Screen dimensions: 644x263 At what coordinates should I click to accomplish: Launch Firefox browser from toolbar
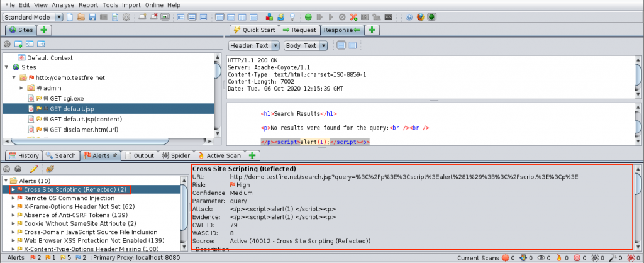[x=420, y=17]
